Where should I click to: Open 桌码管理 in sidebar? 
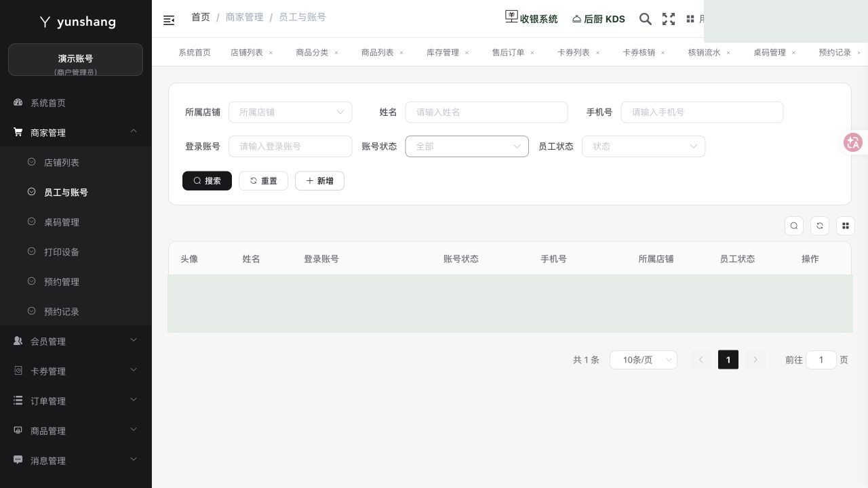(76, 222)
